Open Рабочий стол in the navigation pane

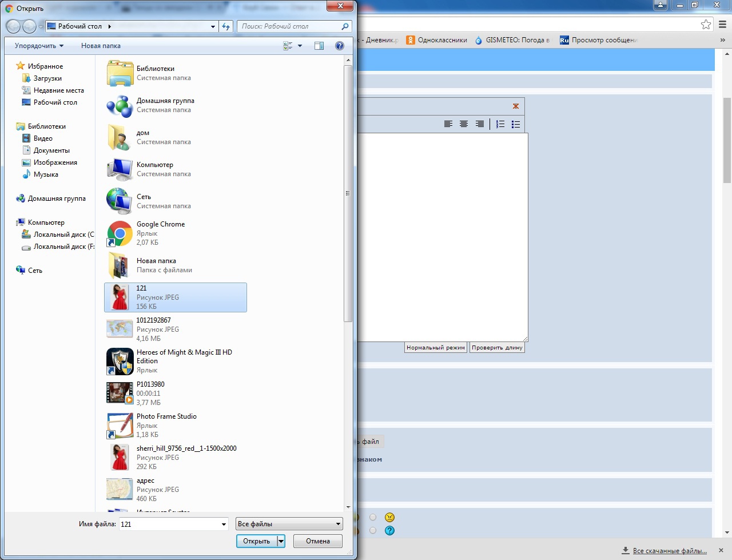(x=55, y=102)
